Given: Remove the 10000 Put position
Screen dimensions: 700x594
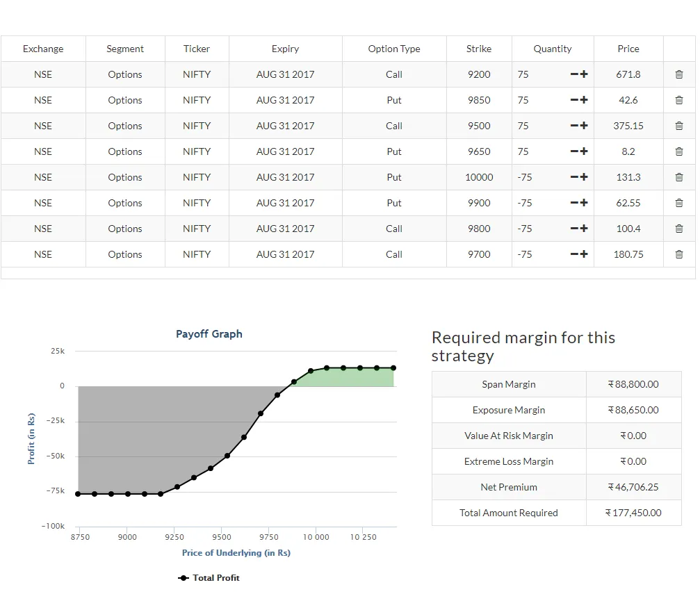Looking at the screenshot, I should (x=679, y=177).
